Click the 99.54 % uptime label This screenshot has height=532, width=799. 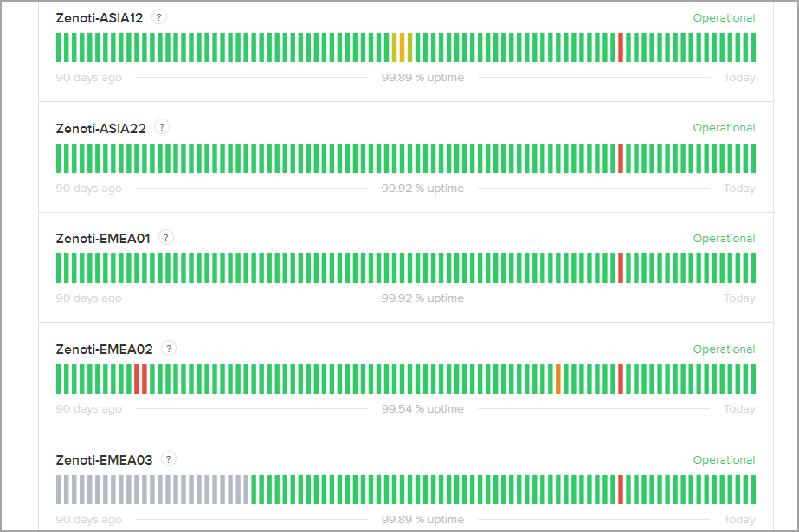[x=423, y=409]
